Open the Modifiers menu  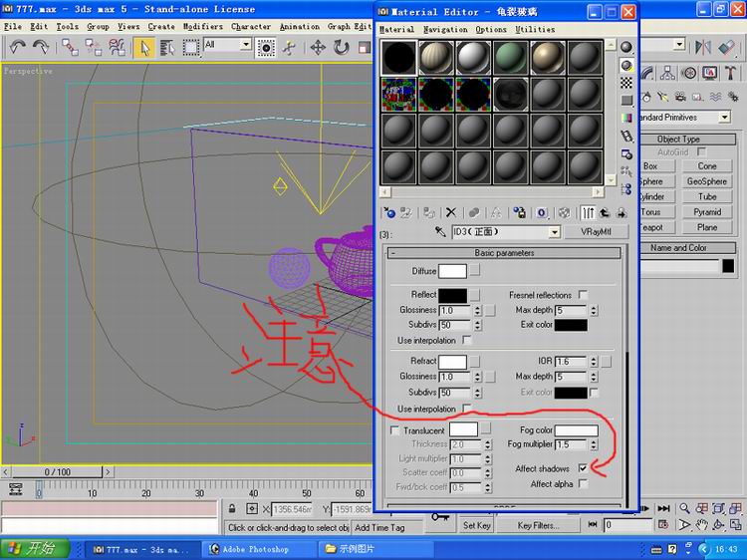pyautogui.click(x=203, y=27)
